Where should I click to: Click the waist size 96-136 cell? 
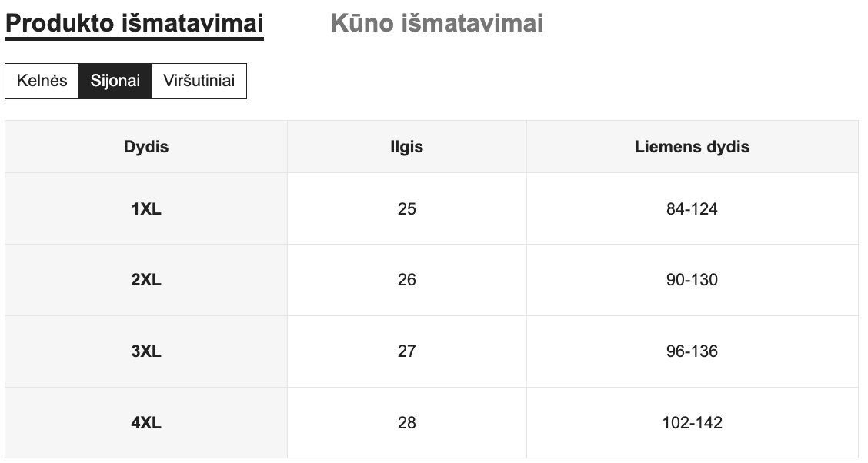pos(692,351)
